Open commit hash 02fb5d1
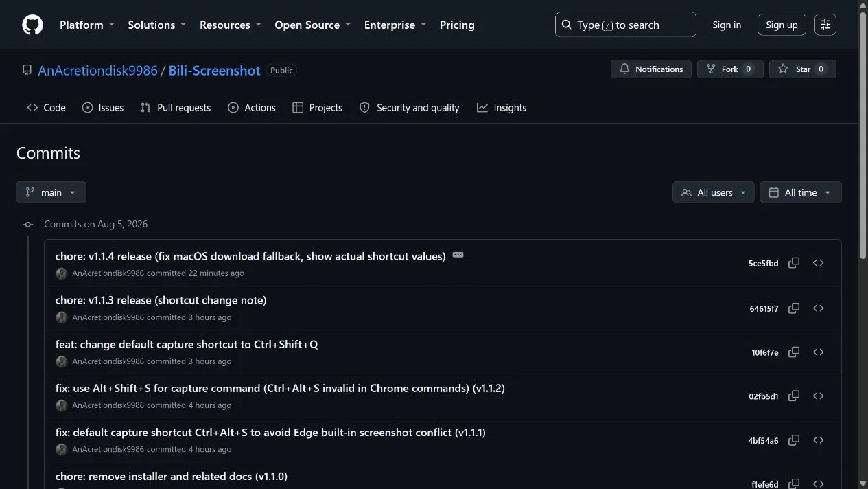Image resolution: width=868 pixels, height=489 pixels. [763, 397]
